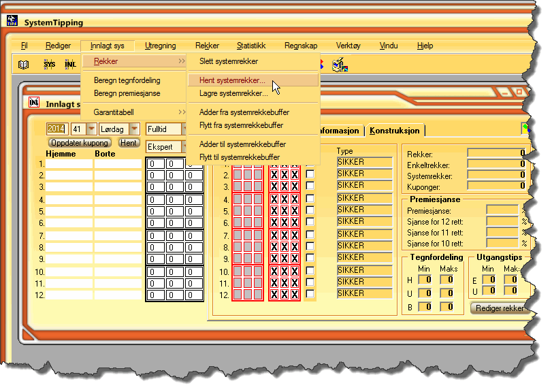
Task: Click the Innlagt sys menu
Action: coord(108,46)
